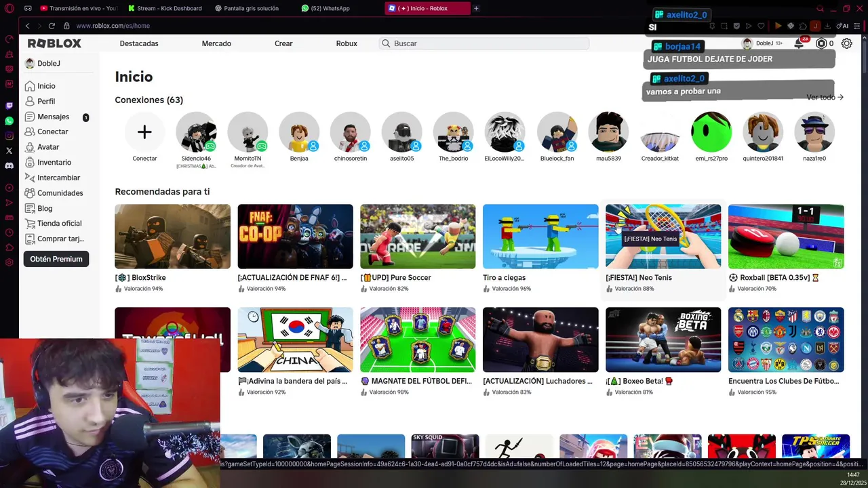The image size is (868, 488).
Task: Open friend emi_rs27pro avatar
Action: coord(711,132)
